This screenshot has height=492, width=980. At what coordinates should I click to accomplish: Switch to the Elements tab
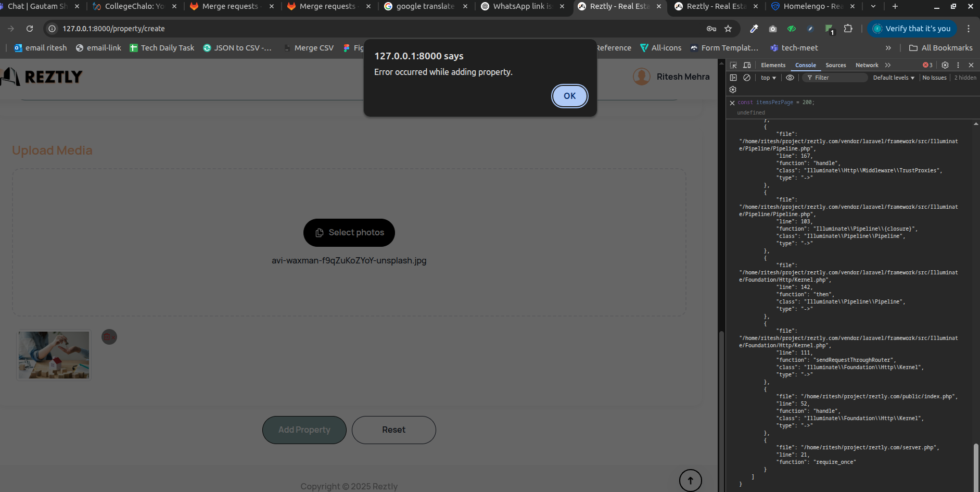pos(773,65)
